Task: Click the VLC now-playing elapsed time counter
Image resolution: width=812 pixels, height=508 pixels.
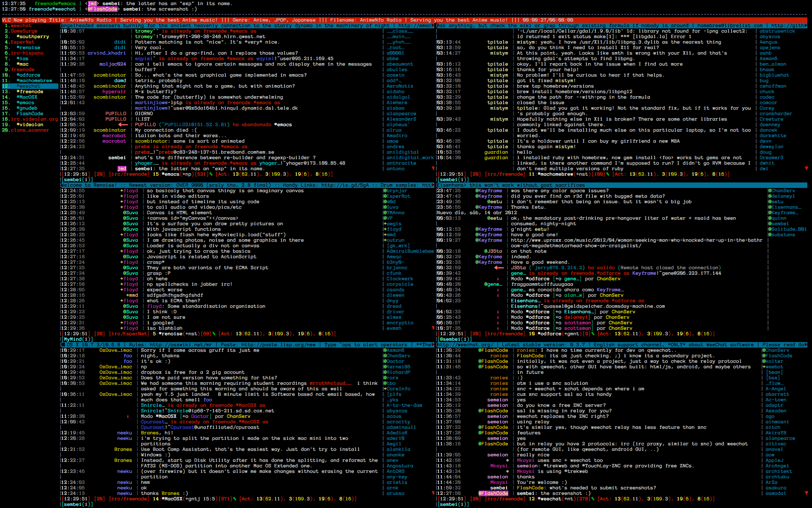Action: coord(535,20)
